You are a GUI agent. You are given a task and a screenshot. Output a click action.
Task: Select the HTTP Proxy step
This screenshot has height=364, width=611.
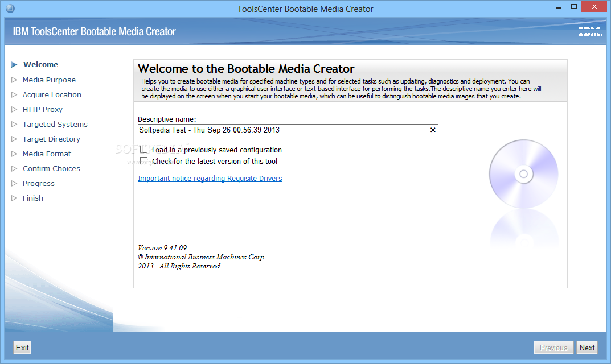tap(43, 109)
